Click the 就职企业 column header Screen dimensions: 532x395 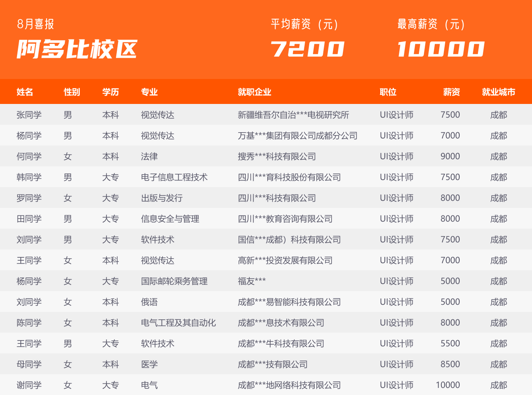point(254,92)
